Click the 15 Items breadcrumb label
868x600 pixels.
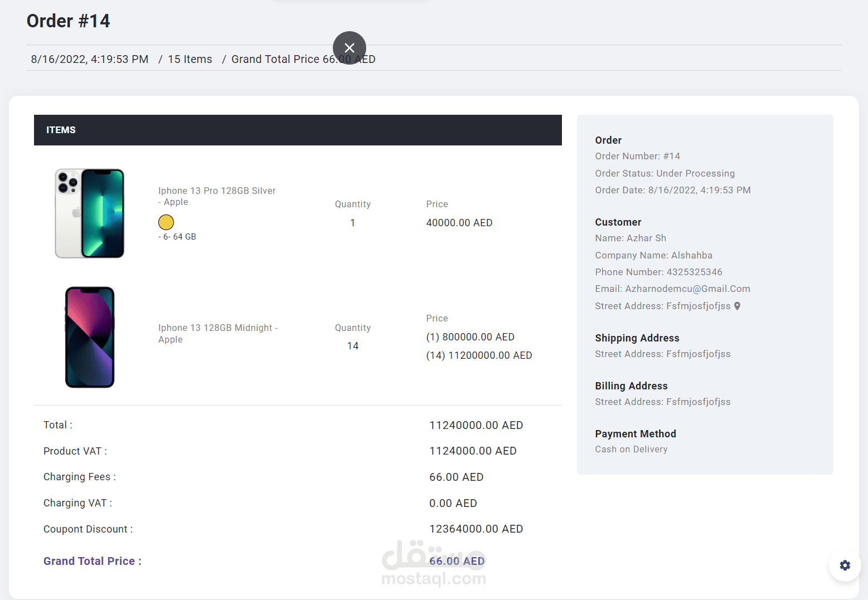(190, 58)
